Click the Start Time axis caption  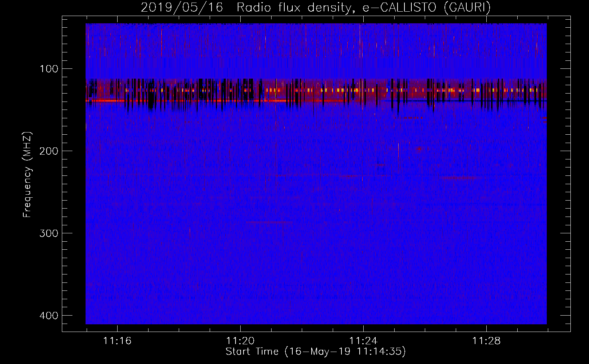[x=316, y=352]
